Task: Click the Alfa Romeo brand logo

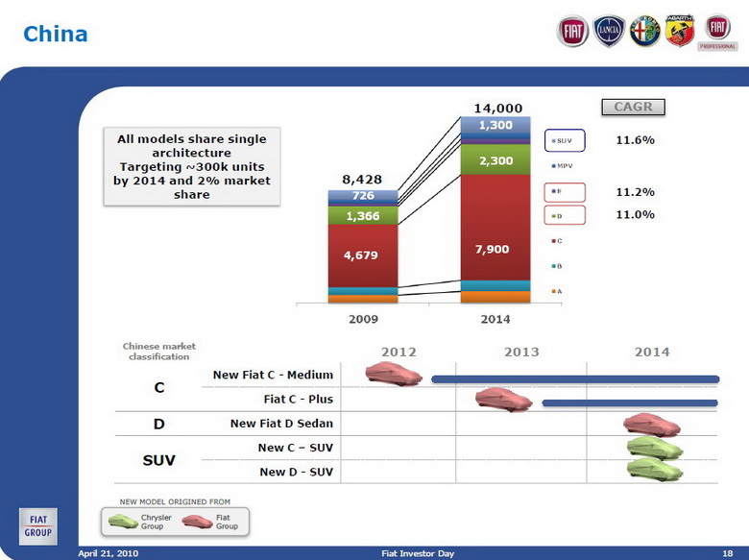Action: tap(644, 31)
